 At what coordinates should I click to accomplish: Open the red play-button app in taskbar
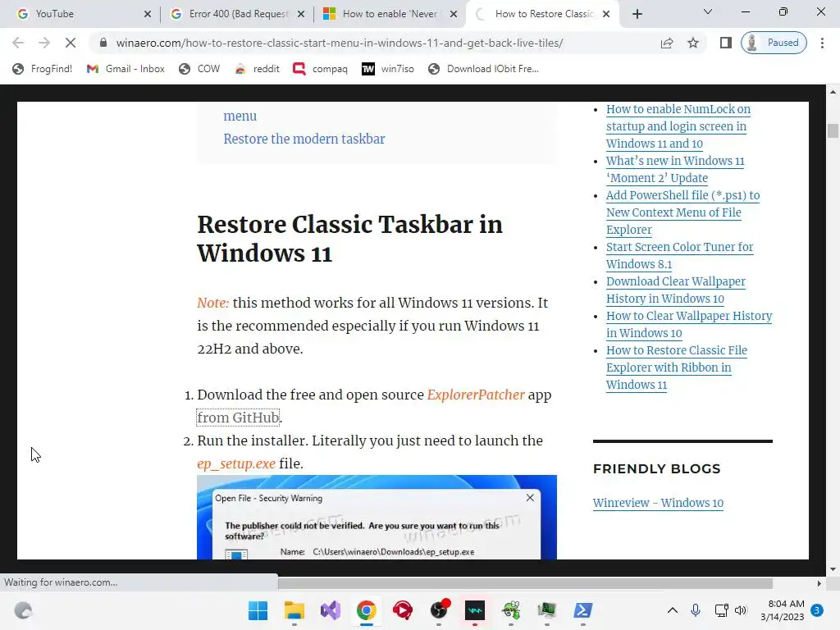click(x=402, y=610)
